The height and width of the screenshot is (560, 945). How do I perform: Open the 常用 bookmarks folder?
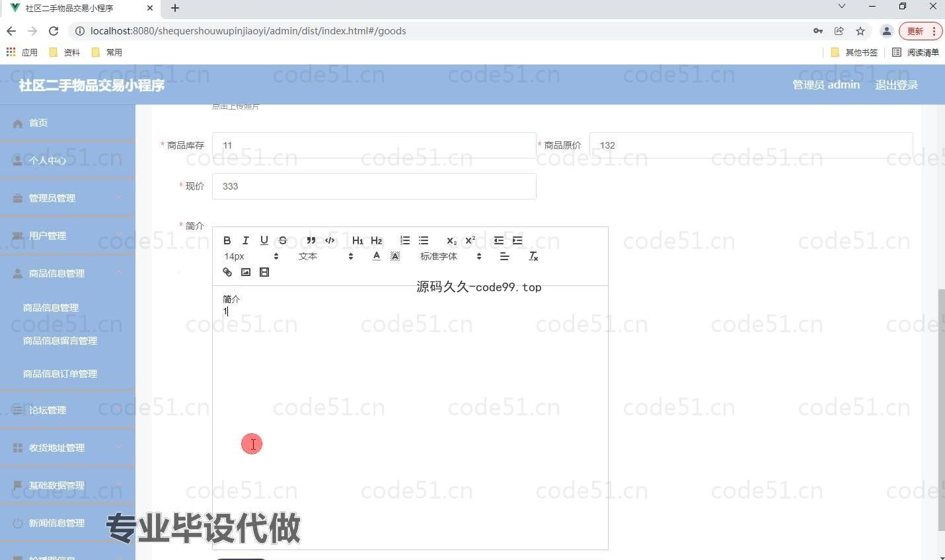pyautogui.click(x=107, y=52)
